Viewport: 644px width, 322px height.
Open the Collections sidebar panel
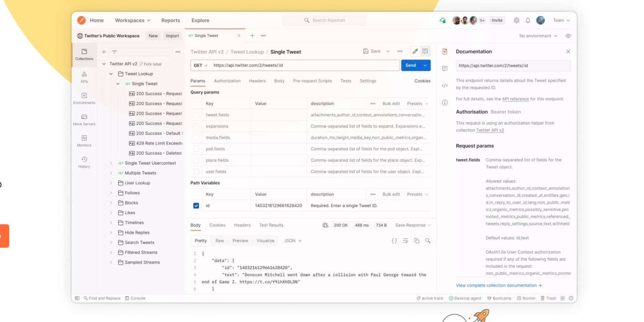pyautogui.click(x=84, y=54)
